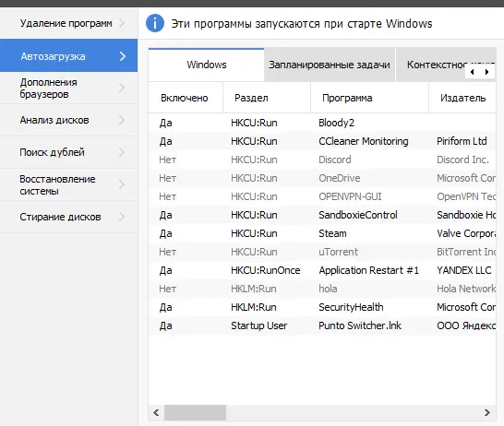Image resolution: width=504 pixels, height=426 pixels.
Task: Click chevron next to Удаление программ
Action: 122,23
